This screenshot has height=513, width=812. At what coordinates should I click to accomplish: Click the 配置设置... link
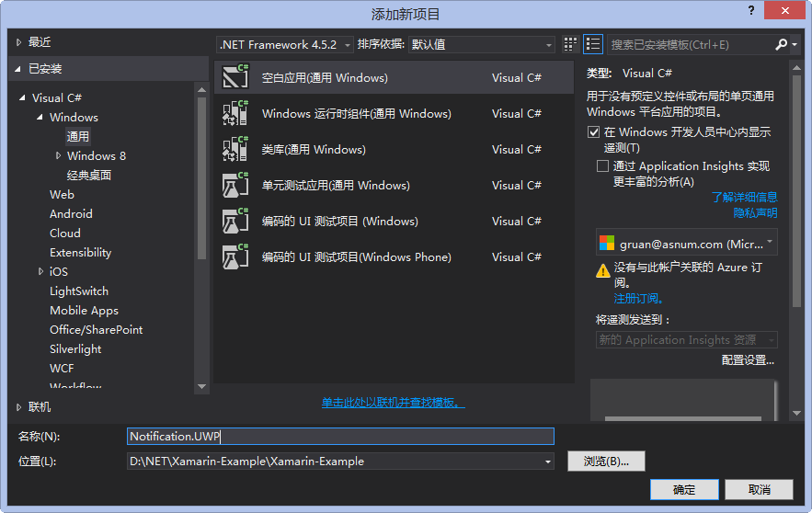coord(748,359)
